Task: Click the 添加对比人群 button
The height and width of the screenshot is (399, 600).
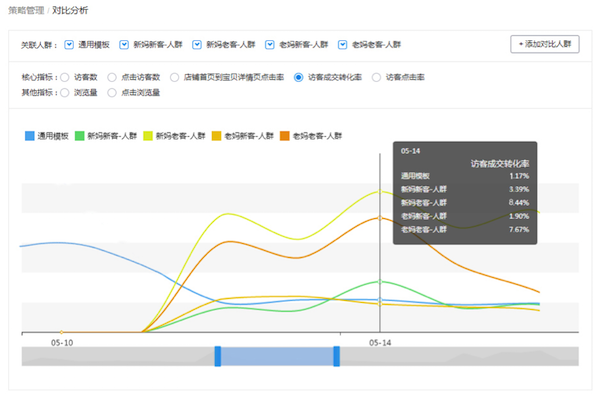Action: (545, 44)
